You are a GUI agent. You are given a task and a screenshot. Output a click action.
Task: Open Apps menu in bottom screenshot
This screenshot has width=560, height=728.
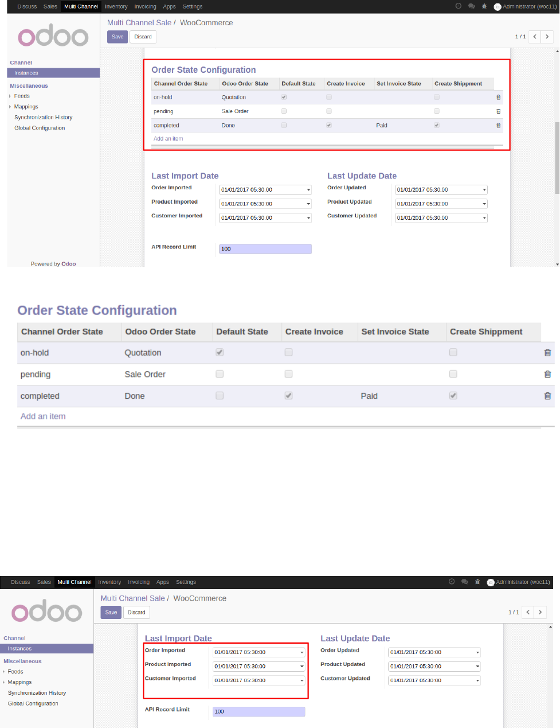(x=163, y=582)
